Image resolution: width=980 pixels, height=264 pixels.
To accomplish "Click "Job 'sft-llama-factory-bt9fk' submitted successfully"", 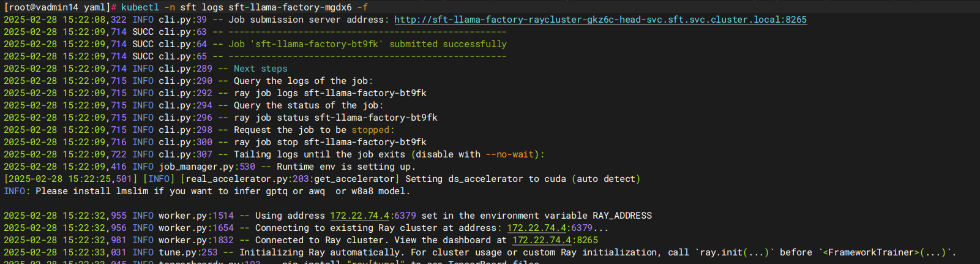I will (367, 44).
